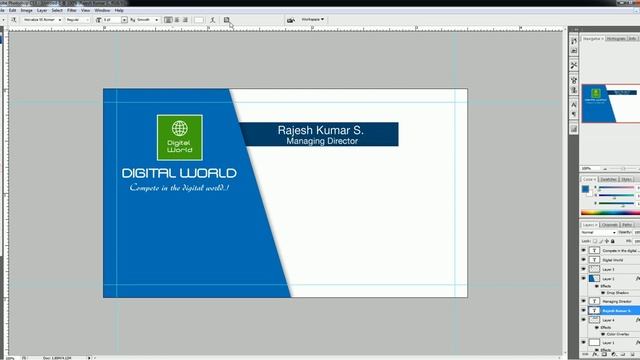640x360 pixels.
Task: Hide the Layer 4 eye icon
Action: pyautogui.click(x=584, y=320)
